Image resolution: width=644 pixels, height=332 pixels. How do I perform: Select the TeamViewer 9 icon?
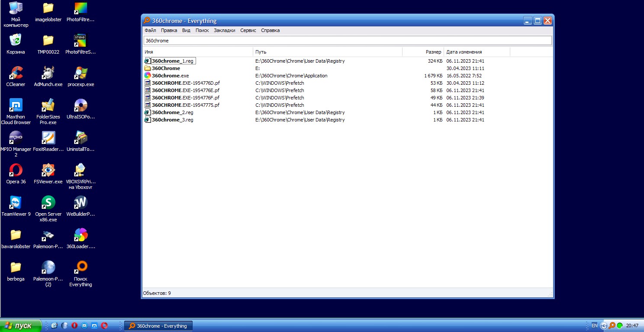coord(16,206)
